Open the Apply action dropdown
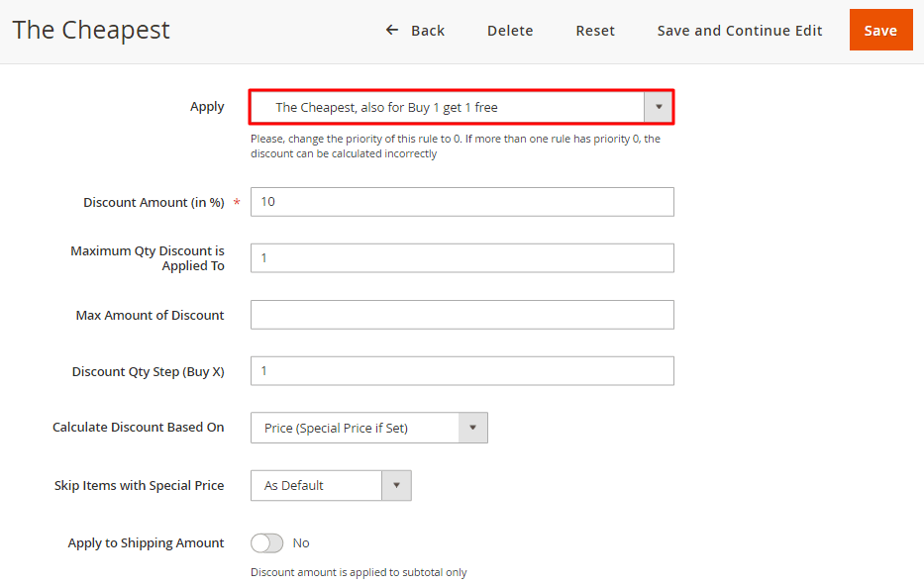 click(448, 107)
